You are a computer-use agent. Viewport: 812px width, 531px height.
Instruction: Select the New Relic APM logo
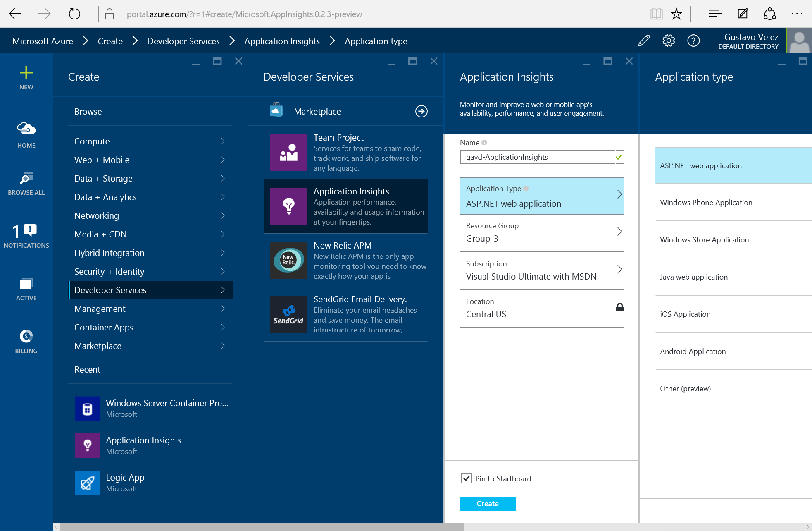tap(288, 260)
